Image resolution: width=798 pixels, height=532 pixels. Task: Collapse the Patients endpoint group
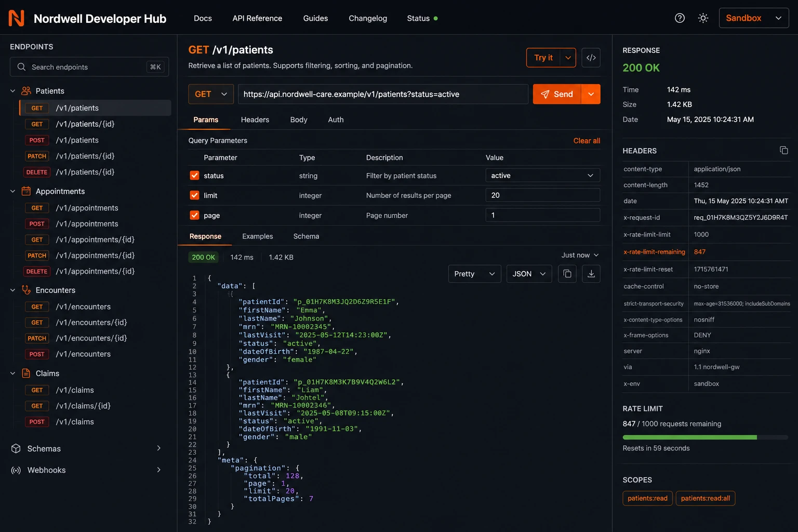point(12,91)
